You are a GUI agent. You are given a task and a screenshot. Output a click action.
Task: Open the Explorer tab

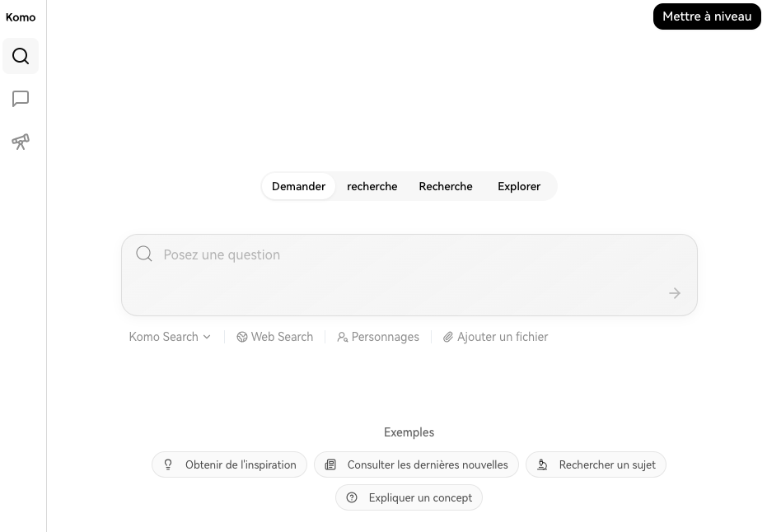tap(519, 186)
